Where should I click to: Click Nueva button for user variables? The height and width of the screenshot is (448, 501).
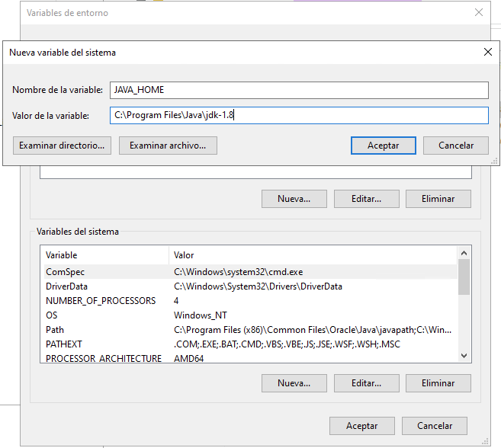click(x=294, y=199)
